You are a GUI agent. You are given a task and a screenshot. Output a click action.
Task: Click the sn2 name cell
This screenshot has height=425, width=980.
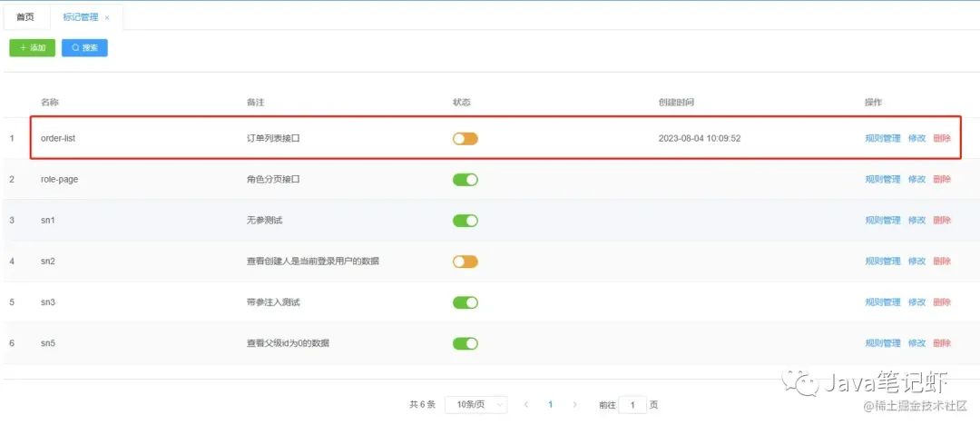coord(48,261)
